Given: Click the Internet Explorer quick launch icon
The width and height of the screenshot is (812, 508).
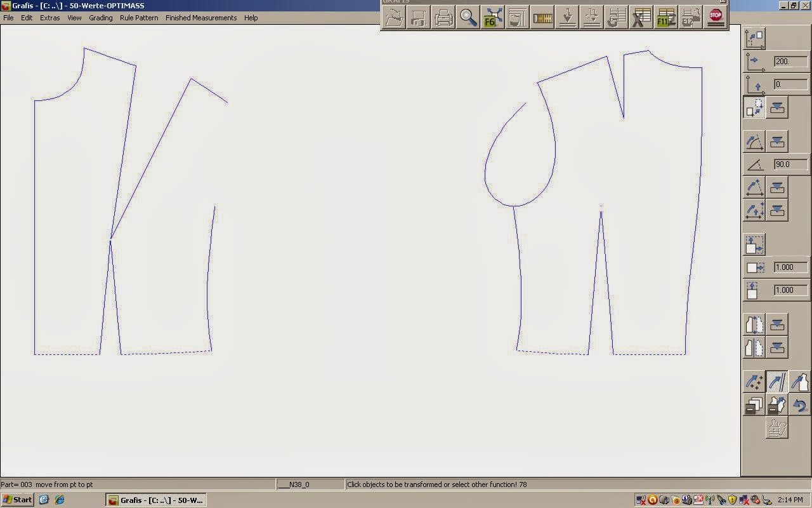Looking at the screenshot, I should (60, 500).
